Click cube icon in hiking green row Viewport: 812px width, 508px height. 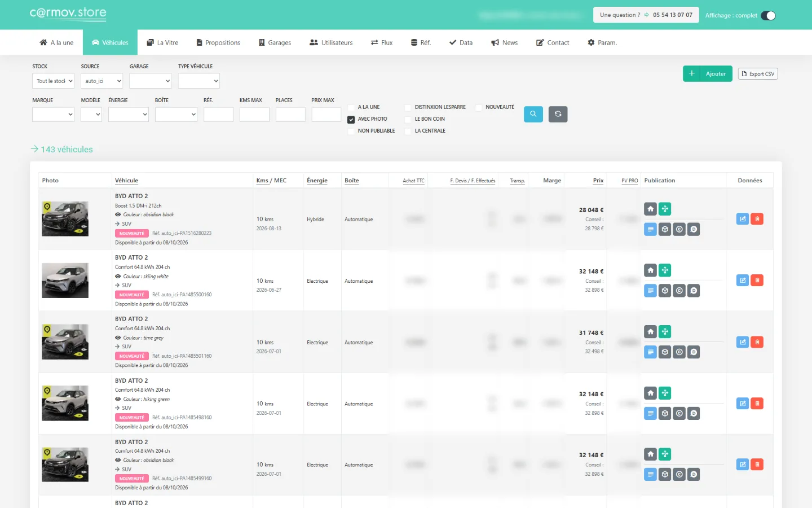click(x=665, y=413)
